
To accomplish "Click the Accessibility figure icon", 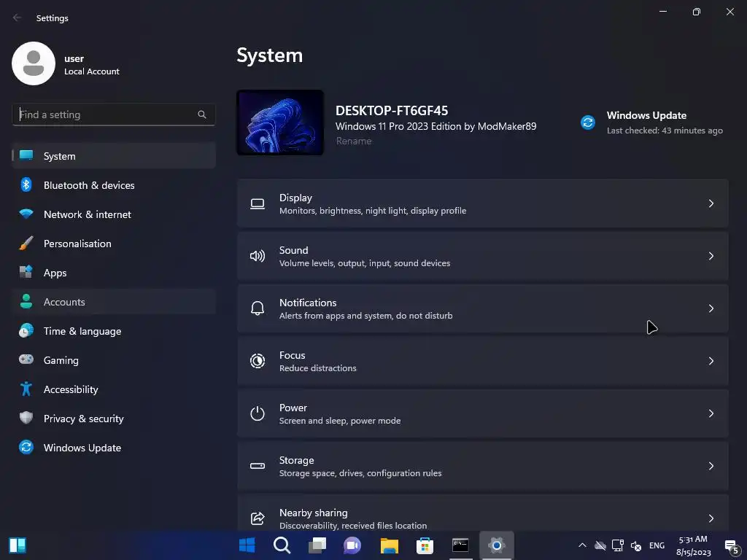I will (x=26, y=389).
